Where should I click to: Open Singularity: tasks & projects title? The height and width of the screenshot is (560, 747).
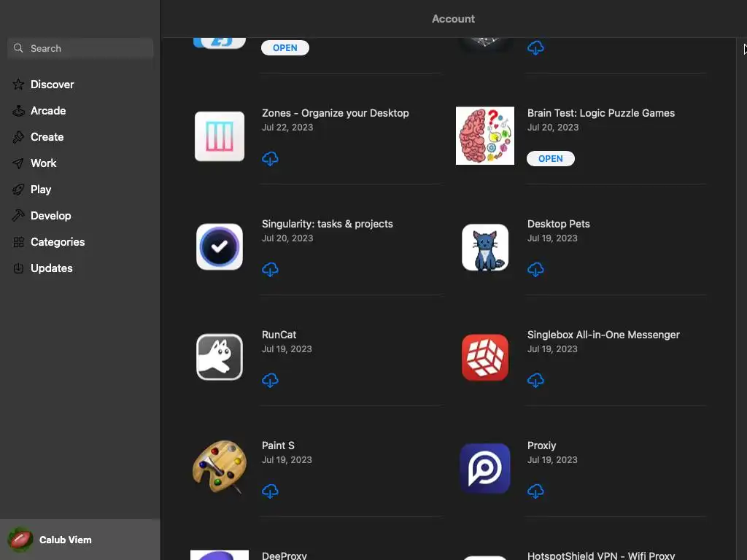[x=328, y=224]
